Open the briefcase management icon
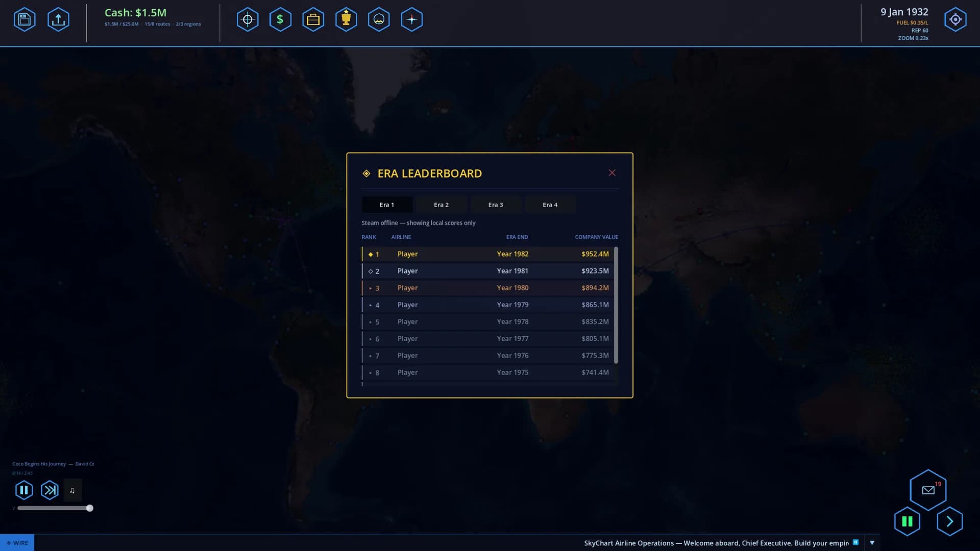 (313, 19)
